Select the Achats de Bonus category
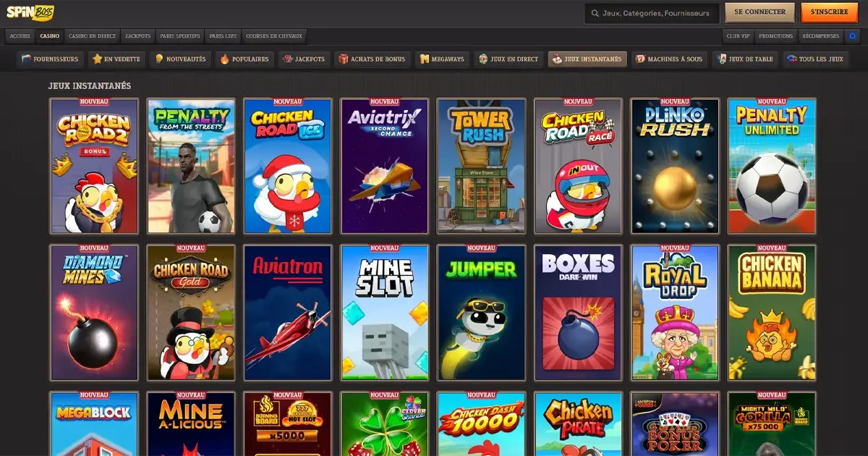 373,59
